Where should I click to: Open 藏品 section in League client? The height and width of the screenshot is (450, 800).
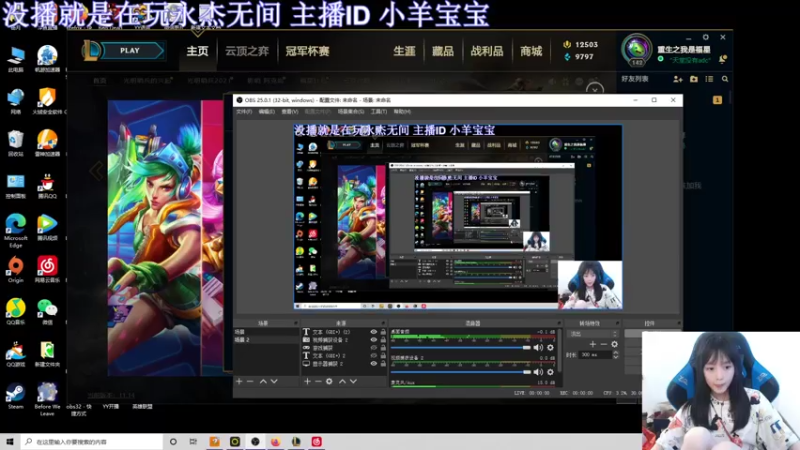pos(442,51)
